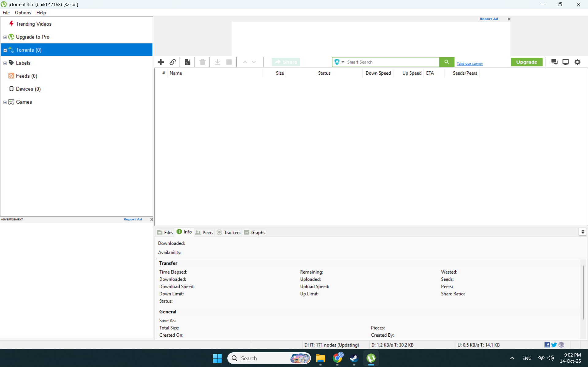Click the Stop Torrent square icon
The height and width of the screenshot is (367, 588).
click(x=229, y=62)
